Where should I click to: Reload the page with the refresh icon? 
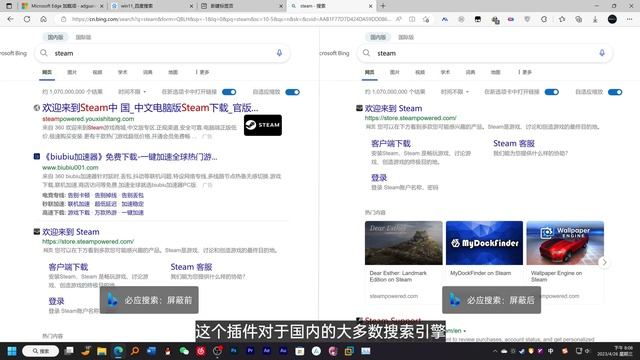tap(27, 19)
